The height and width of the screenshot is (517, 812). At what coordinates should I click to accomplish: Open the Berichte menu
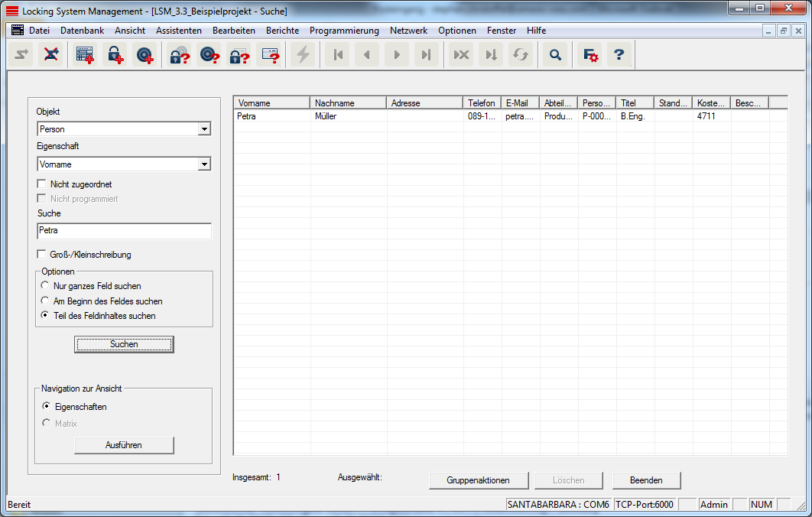point(282,31)
